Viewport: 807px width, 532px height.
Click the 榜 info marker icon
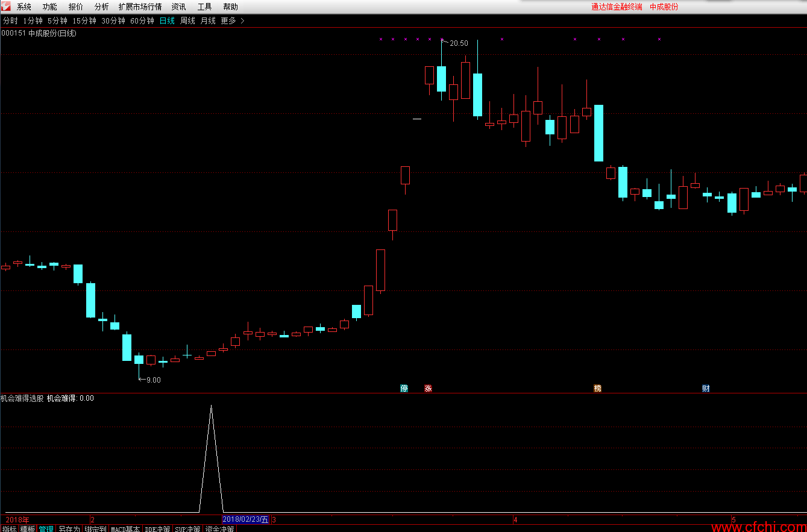click(x=597, y=389)
